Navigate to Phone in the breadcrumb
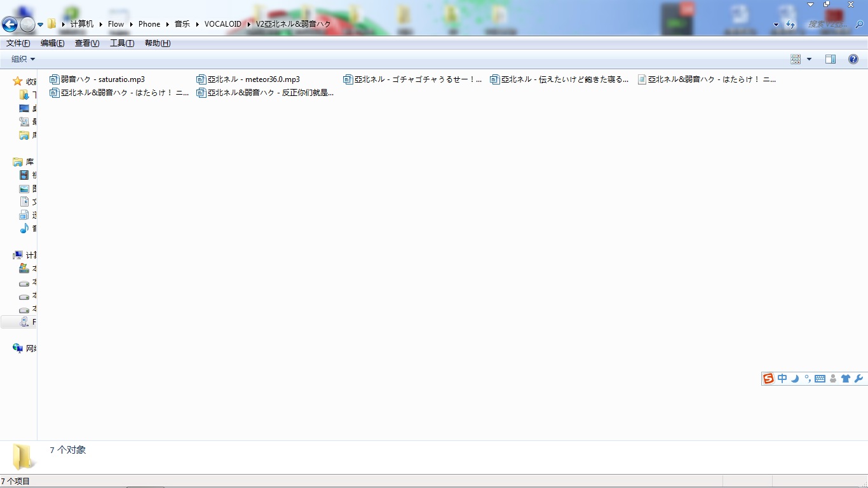Screen dimensions: 868x488 (149, 24)
